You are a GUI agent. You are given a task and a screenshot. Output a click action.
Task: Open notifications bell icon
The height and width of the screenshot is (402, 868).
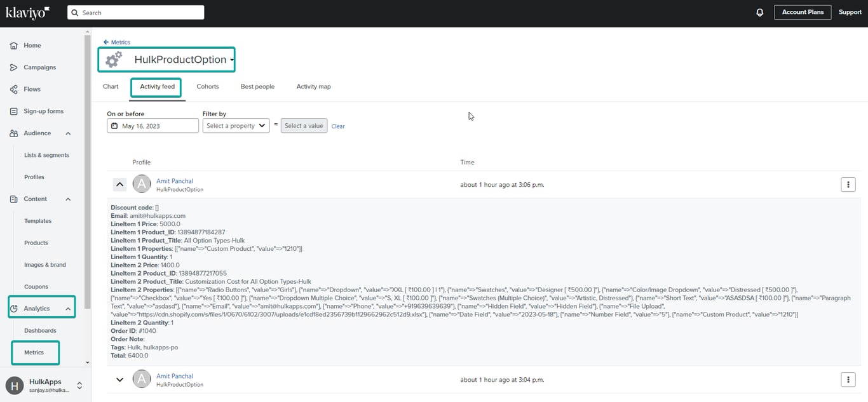[759, 13]
